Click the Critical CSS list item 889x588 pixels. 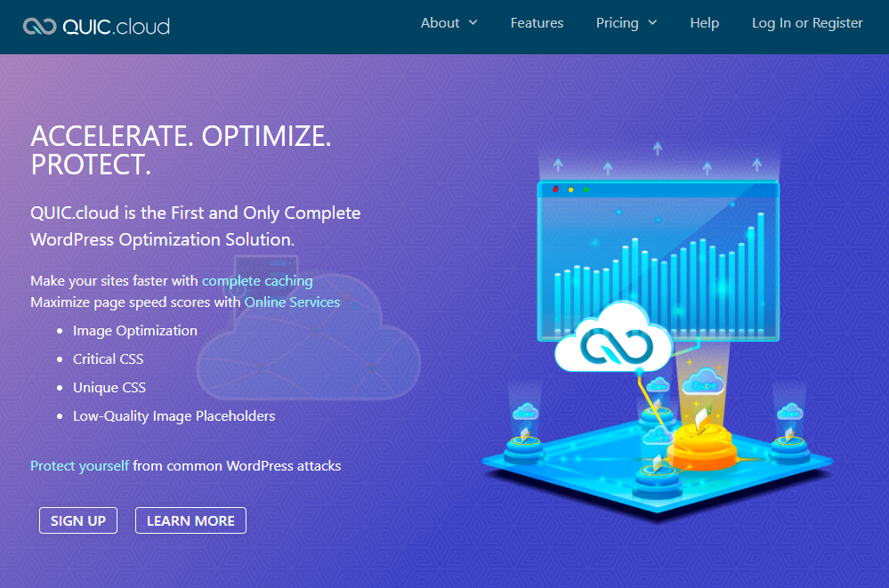(x=109, y=358)
